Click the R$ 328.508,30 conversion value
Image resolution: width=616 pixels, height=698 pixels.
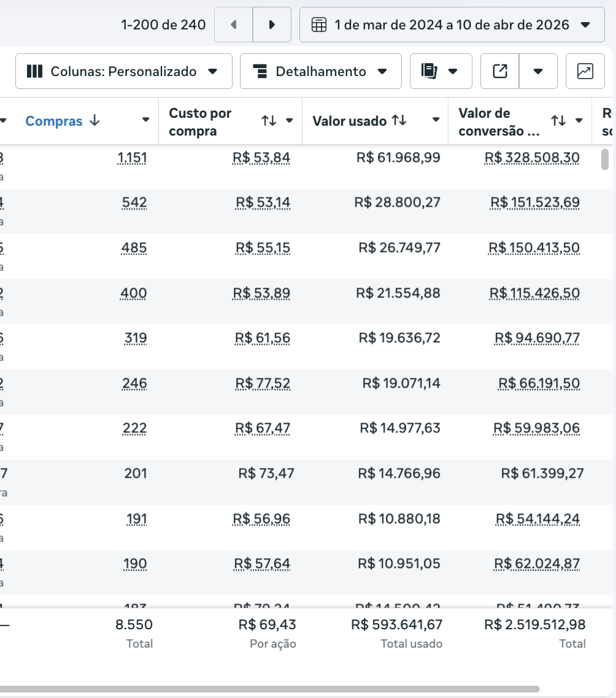532,158
